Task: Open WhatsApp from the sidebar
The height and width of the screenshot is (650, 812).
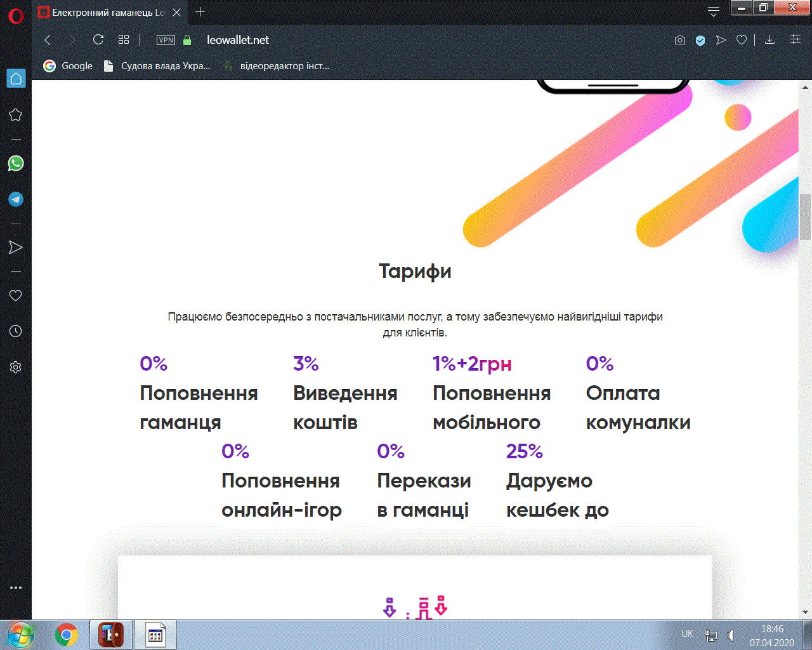Action: [x=15, y=163]
